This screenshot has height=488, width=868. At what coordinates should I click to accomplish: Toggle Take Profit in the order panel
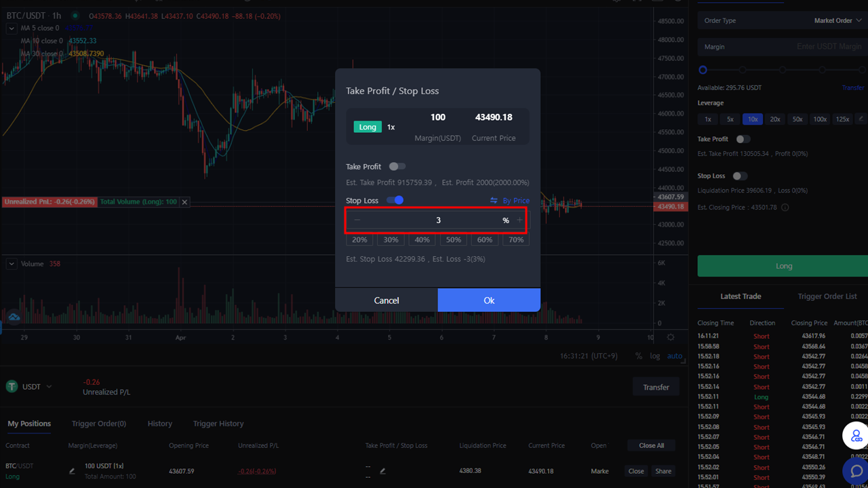pos(743,139)
